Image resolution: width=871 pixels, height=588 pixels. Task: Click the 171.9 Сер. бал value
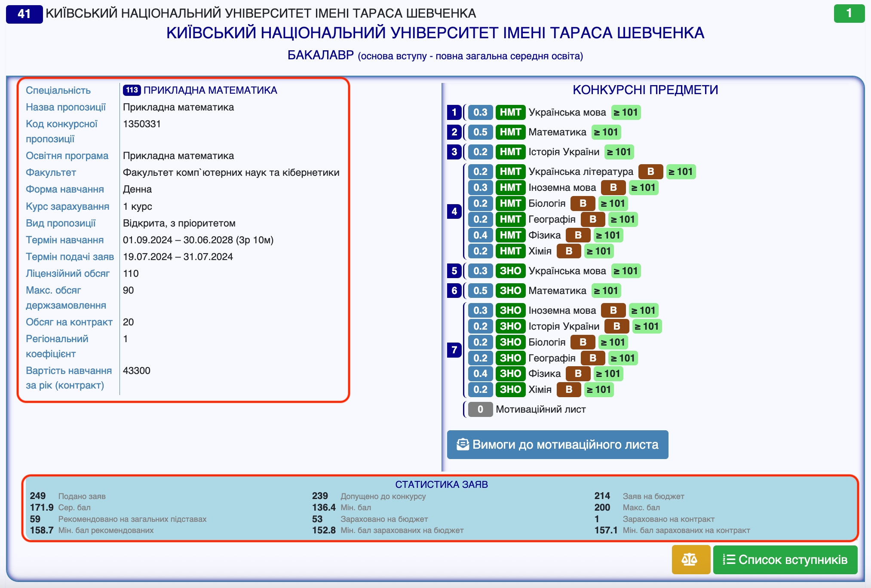[42, 508]
